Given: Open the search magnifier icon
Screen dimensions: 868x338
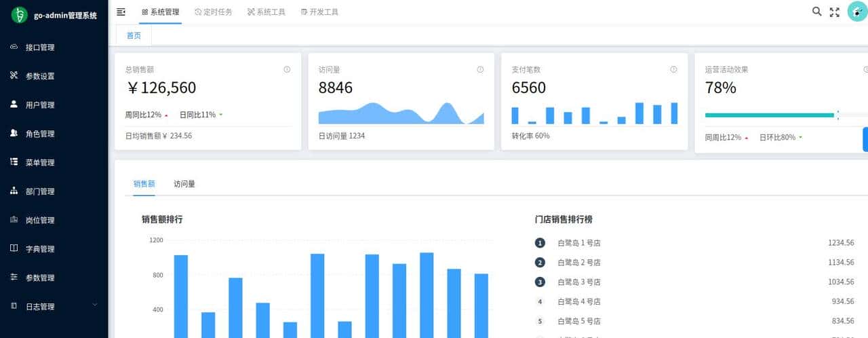Looking at the screenshot, I should point(816,12).
